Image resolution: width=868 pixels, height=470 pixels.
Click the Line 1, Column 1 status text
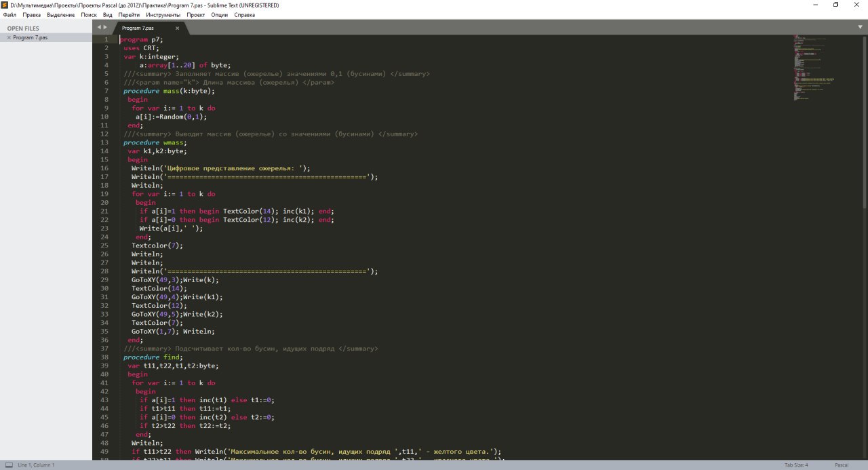(37, 465)
